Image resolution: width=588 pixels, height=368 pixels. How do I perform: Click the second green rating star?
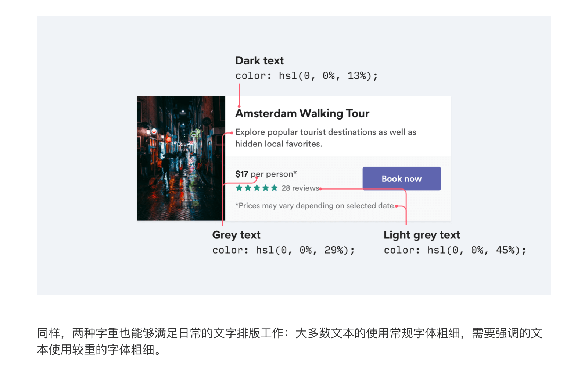248,188
